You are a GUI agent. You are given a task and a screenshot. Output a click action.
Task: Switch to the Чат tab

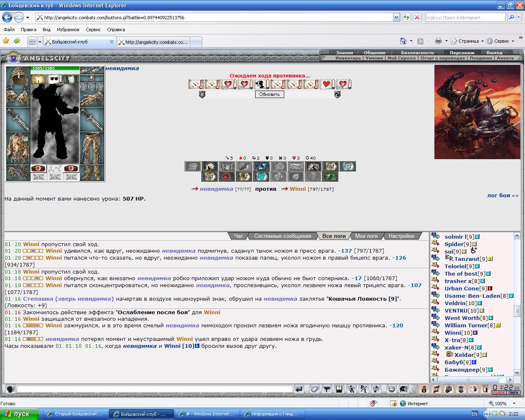tap(238, 236)
